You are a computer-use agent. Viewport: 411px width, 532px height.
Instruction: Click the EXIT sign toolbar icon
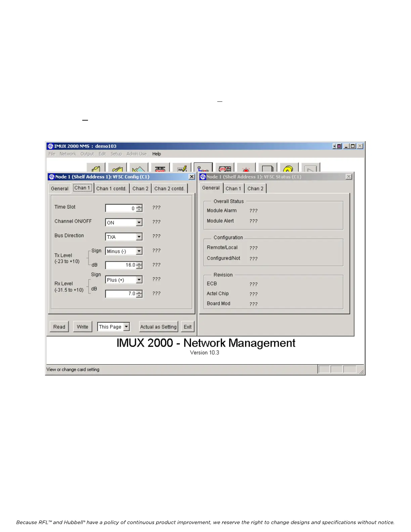[160, 168]
